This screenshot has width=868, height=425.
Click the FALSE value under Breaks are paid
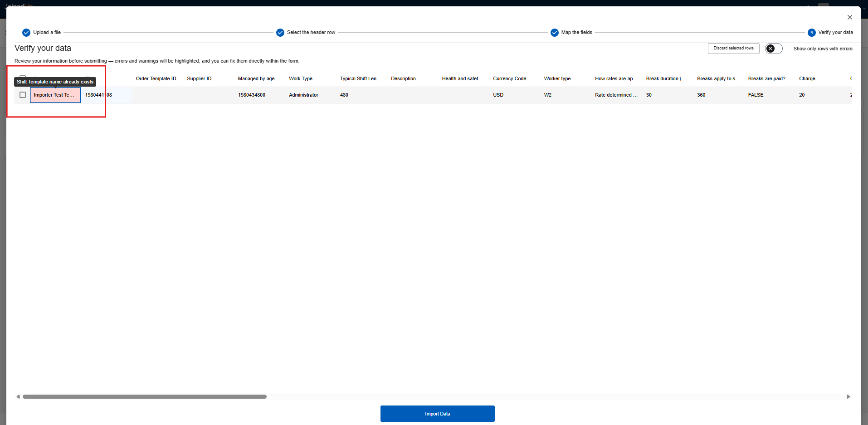point(756,95)
